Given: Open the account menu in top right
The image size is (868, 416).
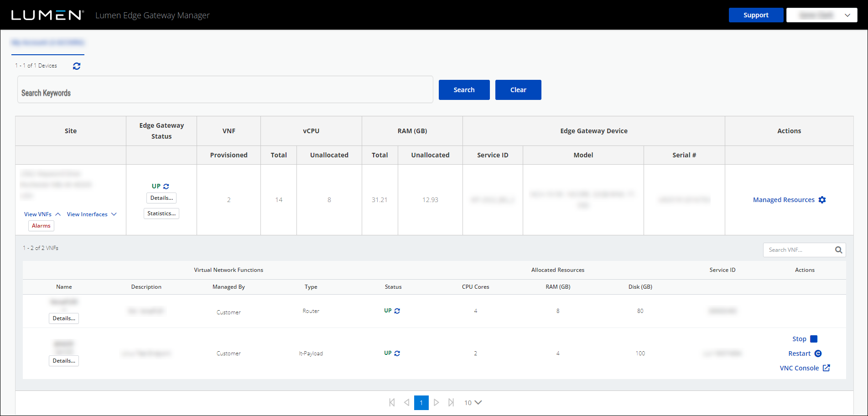Looking at the screenshot, I should coord(821,15).
